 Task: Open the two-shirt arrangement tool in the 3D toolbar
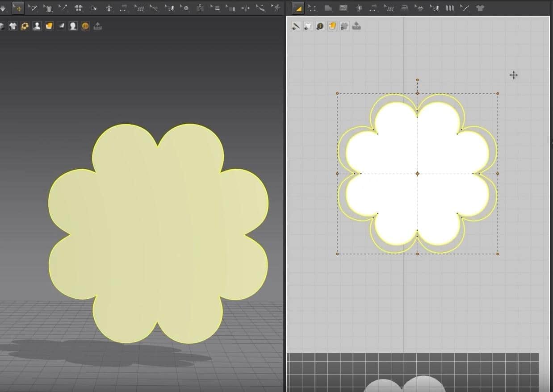[x=79, y=8]
